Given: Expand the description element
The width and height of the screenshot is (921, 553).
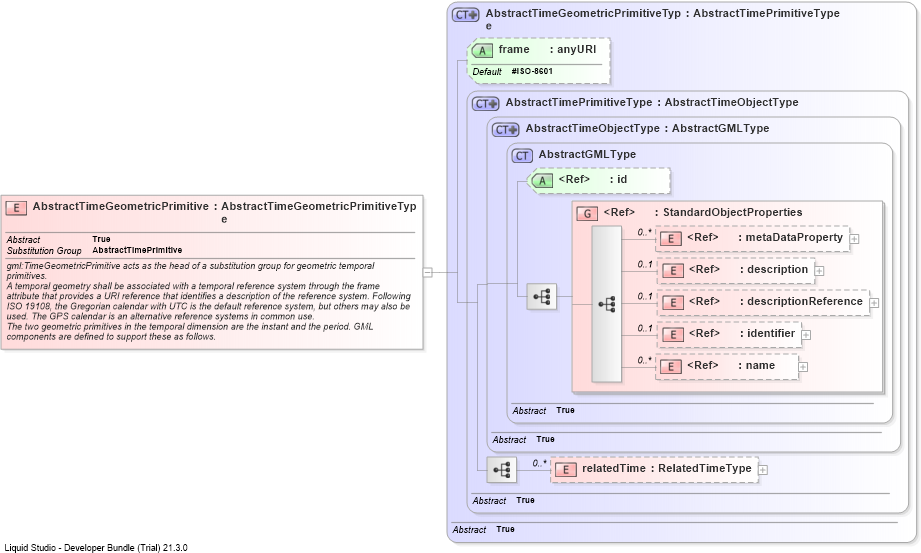Looking at the screenshot, I should point(819,271).
